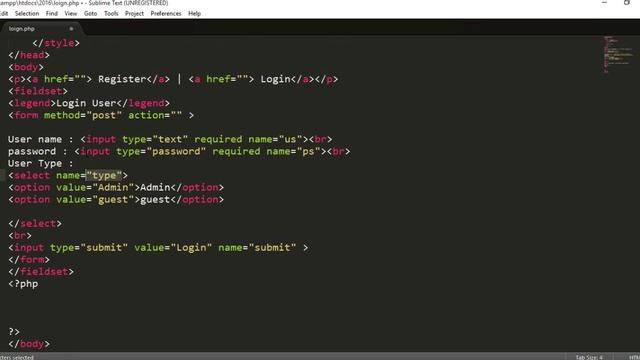Click name="ps" in the password input
The width and height of the screenshot is (640, 360).
click(293, 151)
